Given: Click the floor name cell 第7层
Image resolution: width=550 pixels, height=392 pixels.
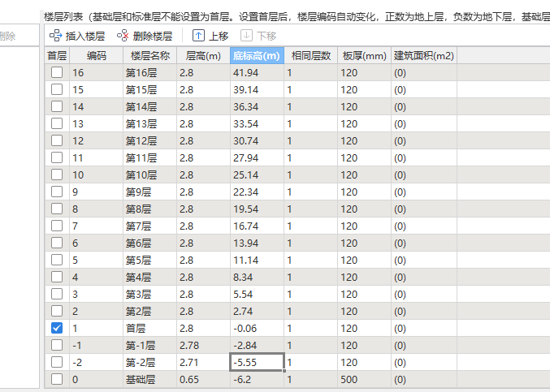Looking at the screenshot, I should click(x=150, y=226).
